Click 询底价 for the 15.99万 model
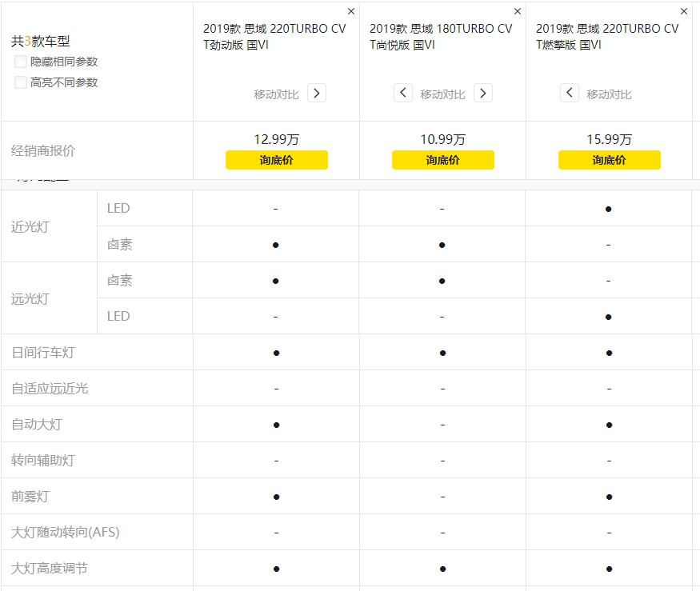The width and height of the screenshot is (700, 591). 609,160
